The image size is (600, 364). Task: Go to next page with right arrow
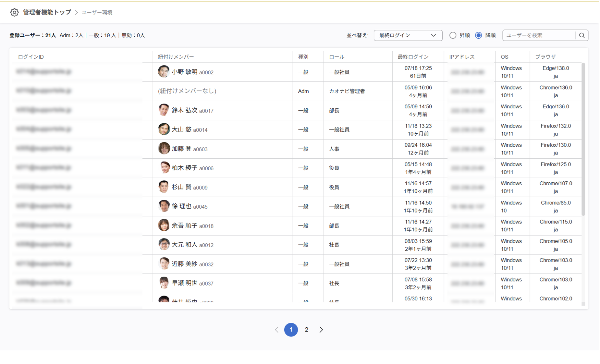tap(321, 330)
